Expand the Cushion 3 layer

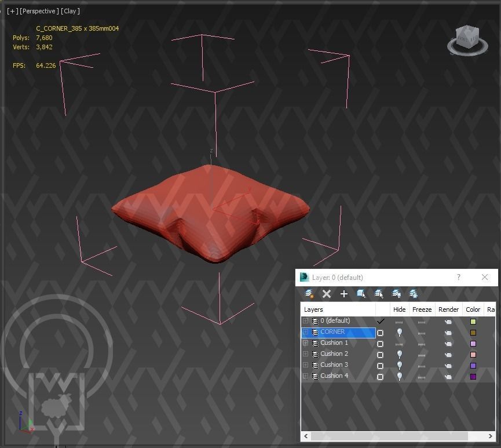point(305,365)
